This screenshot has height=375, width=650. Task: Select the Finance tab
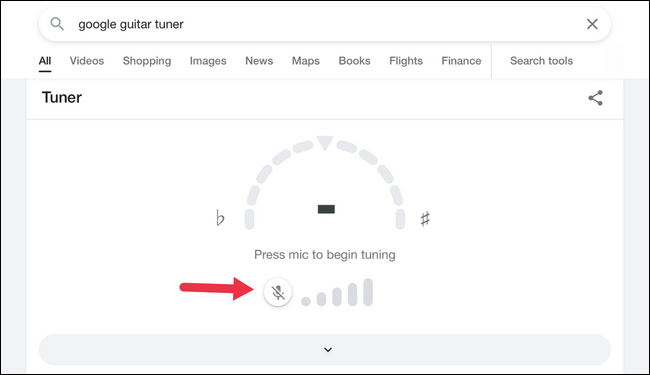click(461, 61)
